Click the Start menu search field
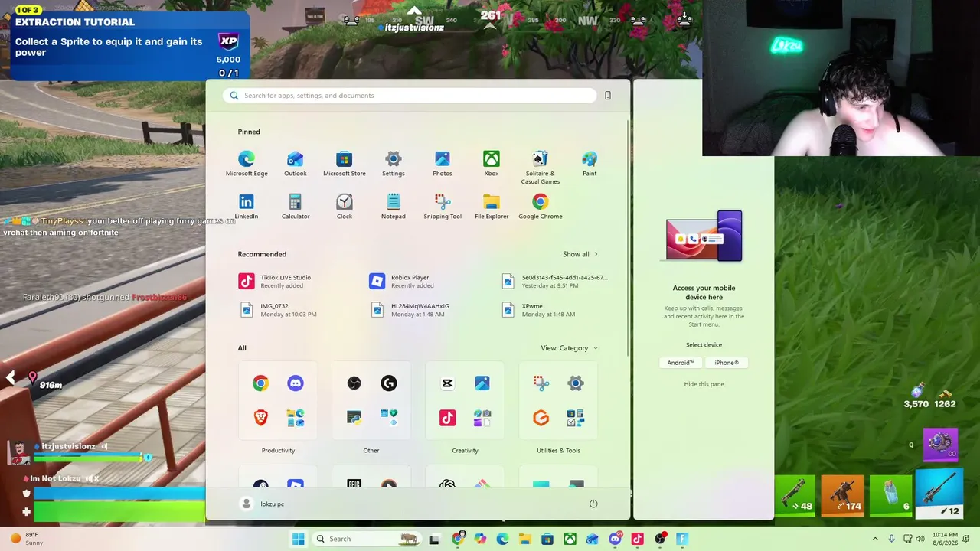The width and height of the screenshot is (980, 551). 410,96
